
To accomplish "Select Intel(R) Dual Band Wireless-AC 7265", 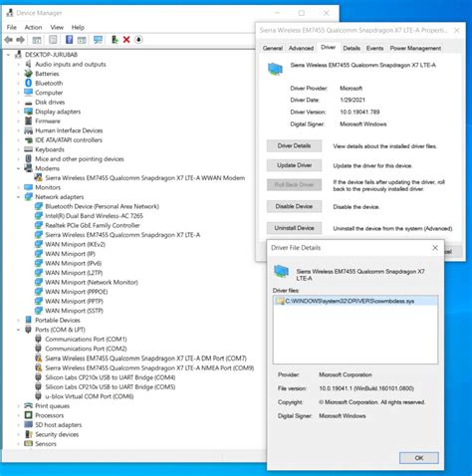I will (x=94, y=216).
